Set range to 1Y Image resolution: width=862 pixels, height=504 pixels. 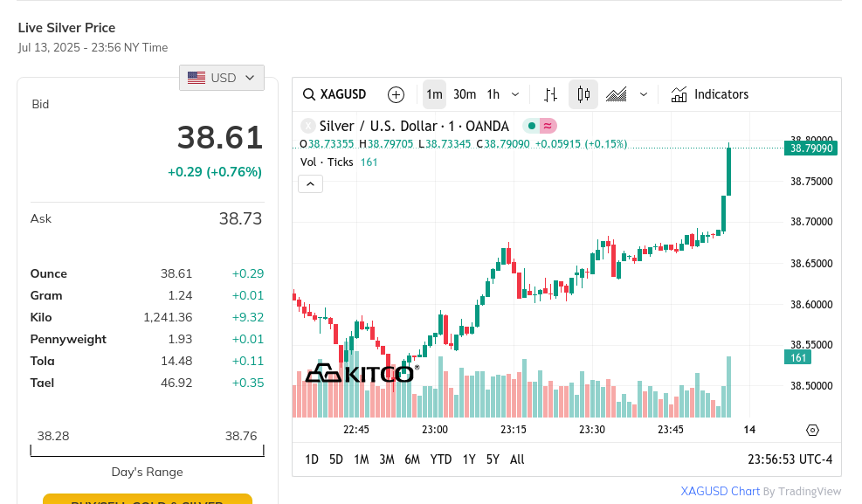point(469,459)
